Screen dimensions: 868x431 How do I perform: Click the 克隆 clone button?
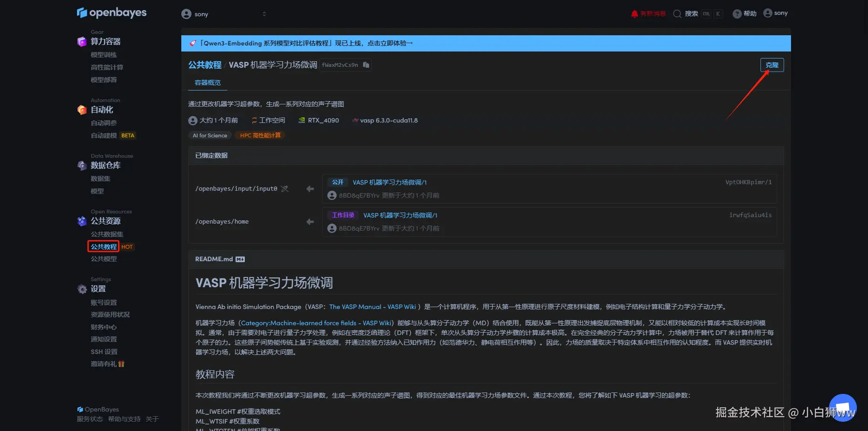pos(772,65)
